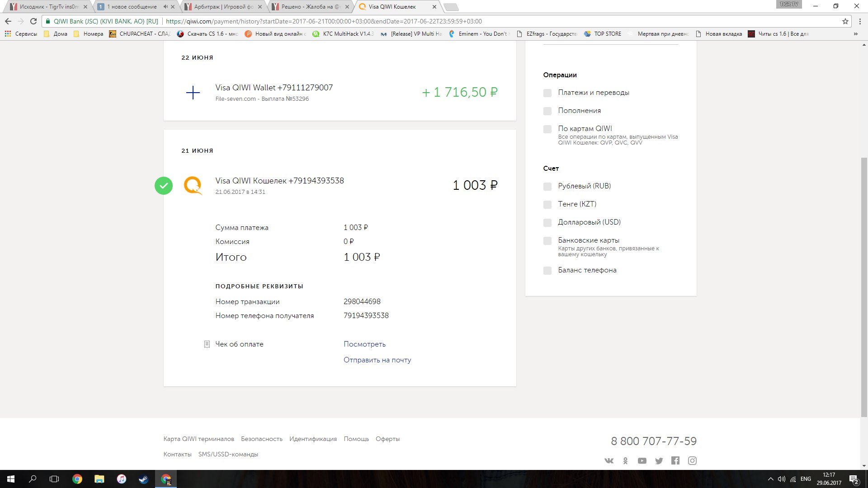Open the VK social icon in footer
The height and width of the screenshot is (488, 868).
(x=609, y=461)
